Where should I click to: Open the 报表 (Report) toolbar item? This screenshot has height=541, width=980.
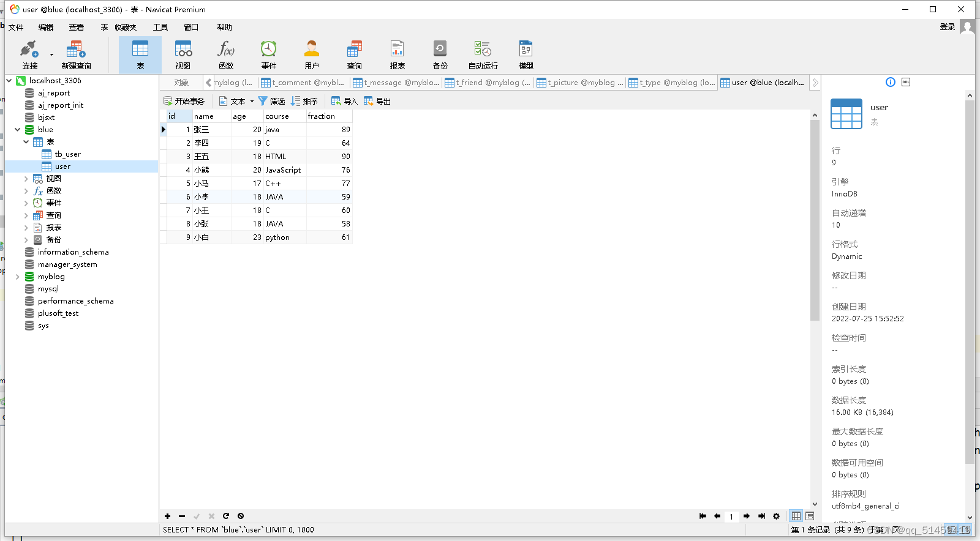398,54
